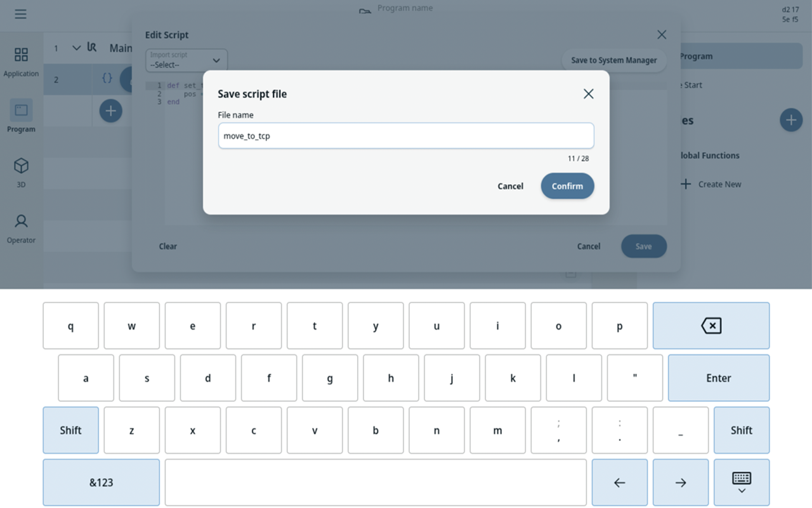Tap the Enter key on keyboard
Screen dimensions: 812x508
719,378
